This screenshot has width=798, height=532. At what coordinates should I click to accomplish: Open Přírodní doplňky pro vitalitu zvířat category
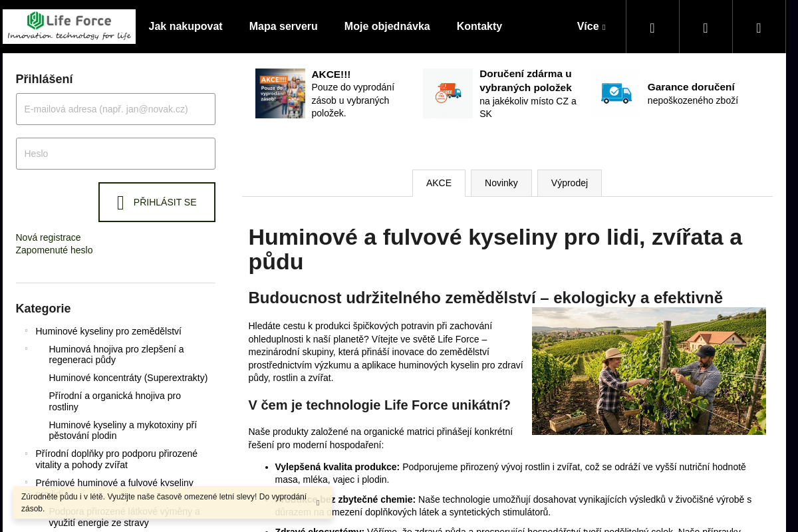click(116, 459)
